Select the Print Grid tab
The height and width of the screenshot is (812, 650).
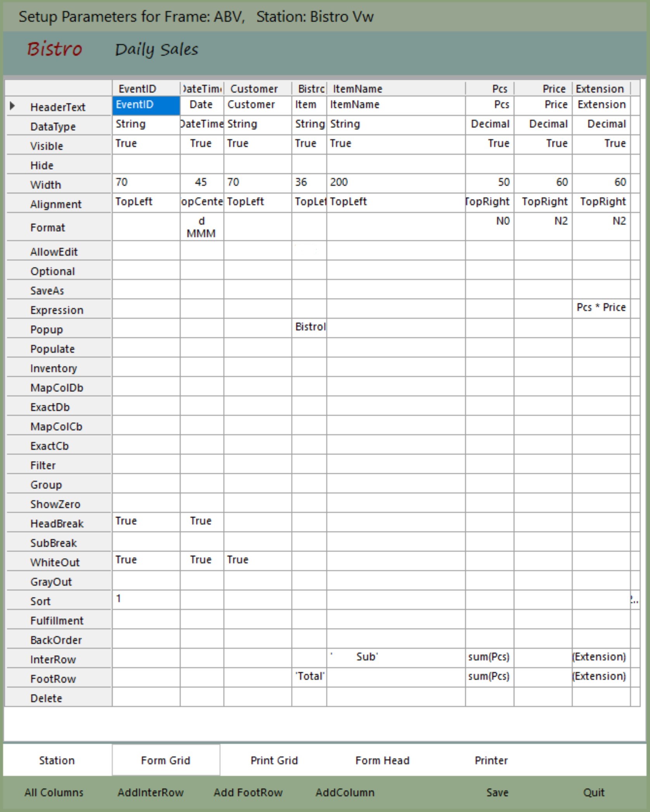click(x=274, y=760)
